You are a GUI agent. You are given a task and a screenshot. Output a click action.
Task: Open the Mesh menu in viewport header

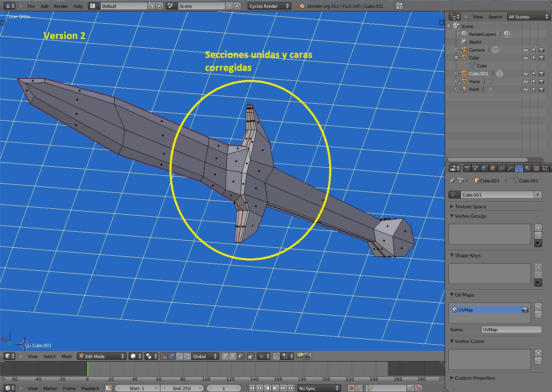click(x=67, y=356)
